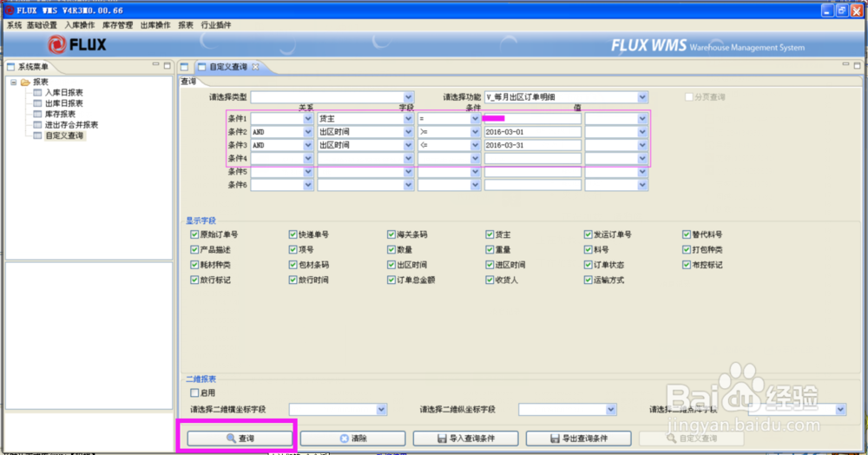Uncheck the 放行时间 checkbox
The image size is (868, 455).
(293, 280)
